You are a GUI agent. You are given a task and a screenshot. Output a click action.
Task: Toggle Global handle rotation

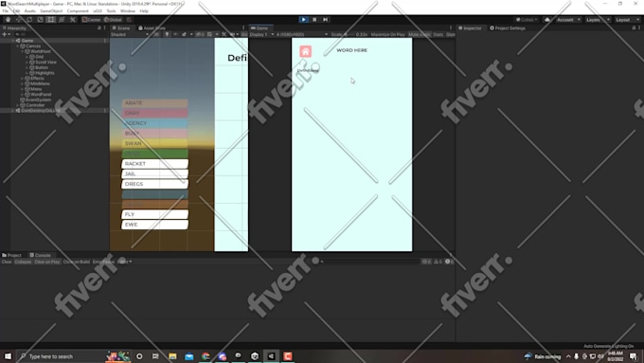114,20
